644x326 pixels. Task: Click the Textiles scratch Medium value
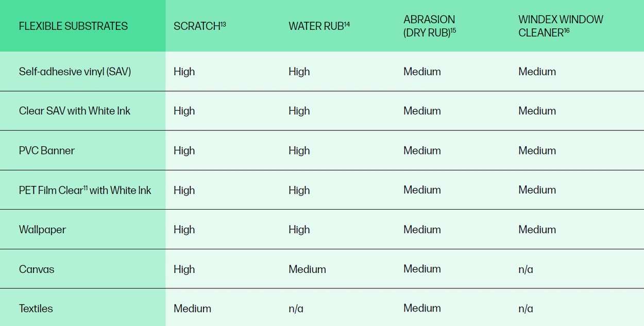192,308
